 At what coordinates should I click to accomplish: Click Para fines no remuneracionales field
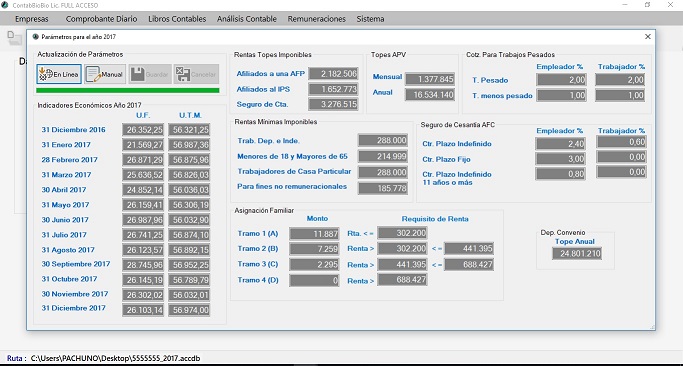click(x=383, y=188)
